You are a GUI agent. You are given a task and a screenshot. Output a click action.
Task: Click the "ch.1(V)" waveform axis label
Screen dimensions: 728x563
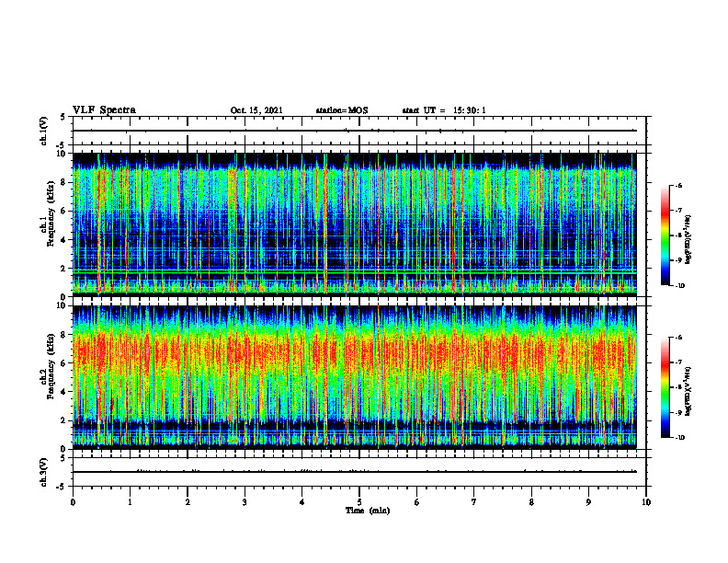(44, 131)
